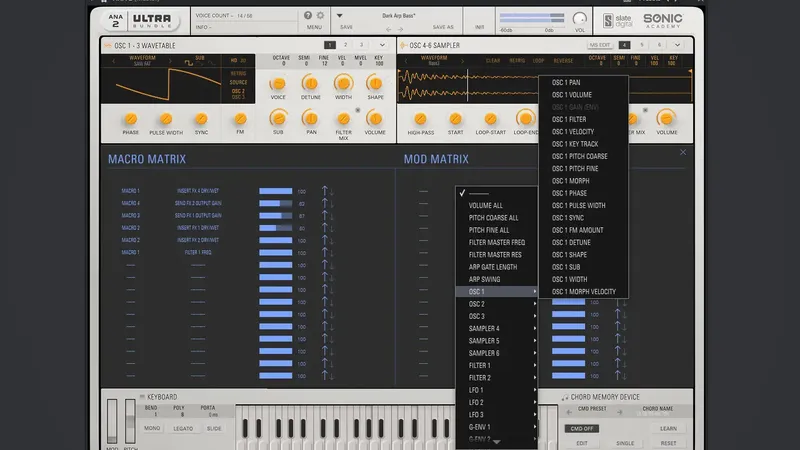Image resolution: width=800 pixels, height=450 pixels.
Task: Select next waveform arrow in OSC 1
Action: tap(170, 61)
